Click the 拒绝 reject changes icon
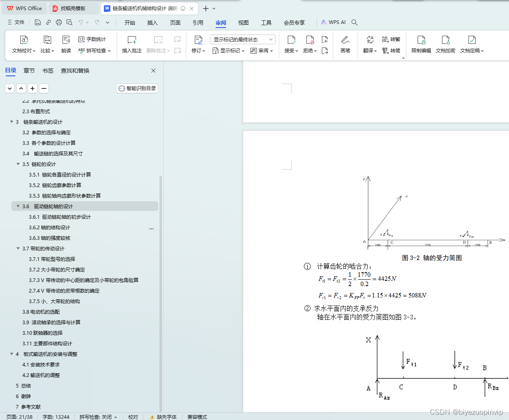The height and width of the screenshot is (420, 509). [x=310, y=40]
